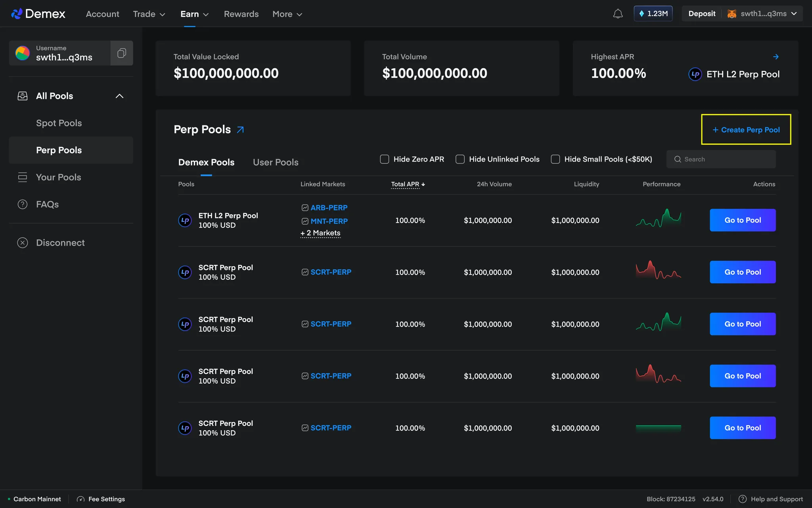This screenshot has width=812, height=508.
Task: Open the ARB-PERP market link
Action: pos(329,208)
